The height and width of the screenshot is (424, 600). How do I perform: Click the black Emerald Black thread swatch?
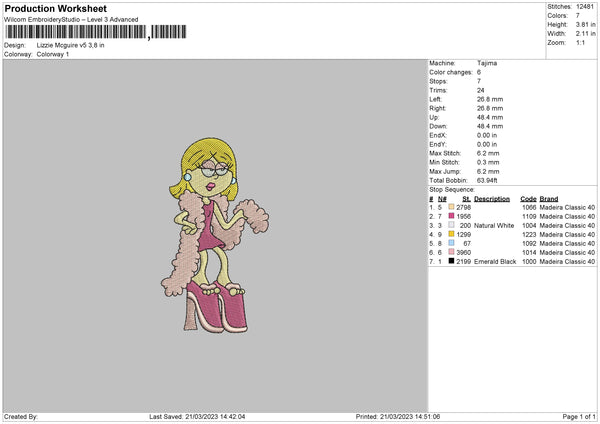(x=451, y=261)
